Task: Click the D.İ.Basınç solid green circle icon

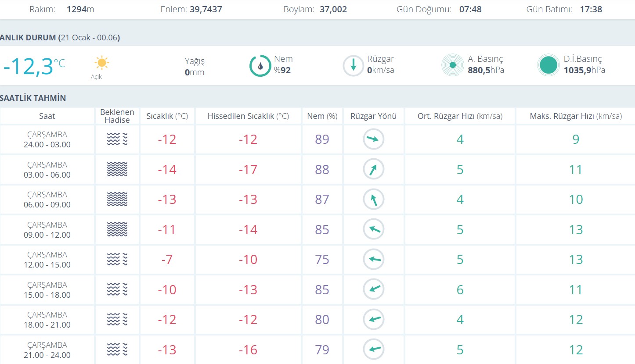Action: tap(548, 65)
